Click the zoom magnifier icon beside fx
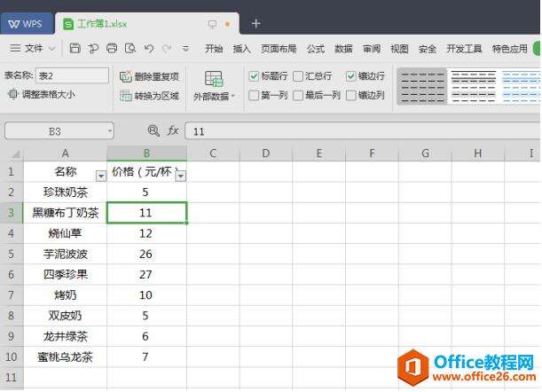Viewport: 542px width, 392px height. (x=153, y=130)
